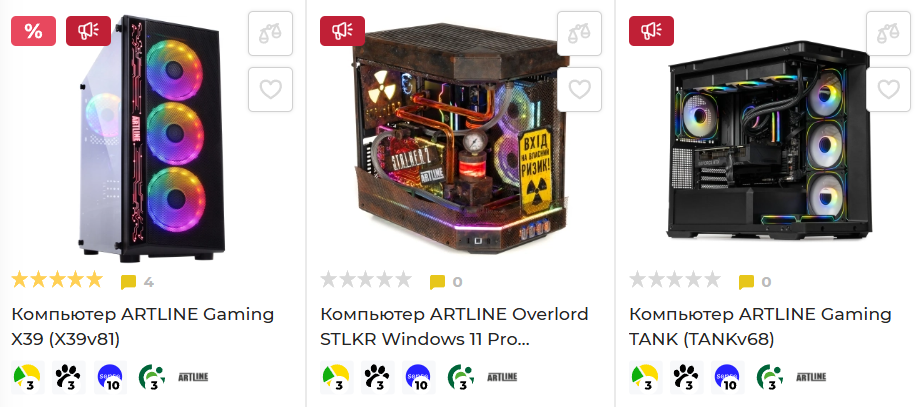Screen dimensions: 922x407
Task: Open ARTLINE Overlord STLKR Windows 11 Pro link
Action: 455,327
